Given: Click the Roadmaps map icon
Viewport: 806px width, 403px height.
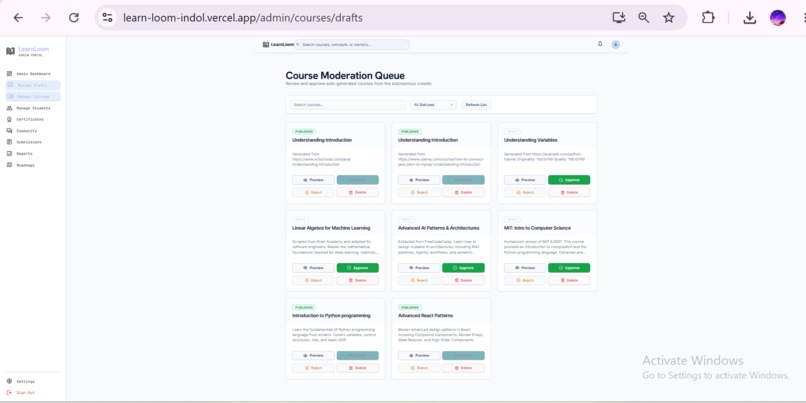Looking at the screenshot, I should [x=9, y=165].
